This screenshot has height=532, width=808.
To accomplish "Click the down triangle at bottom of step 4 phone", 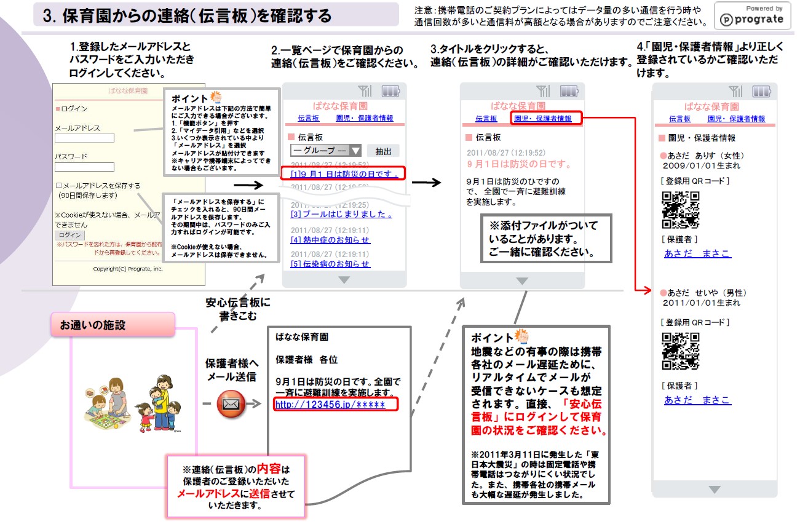I will (x=714, y=490).
